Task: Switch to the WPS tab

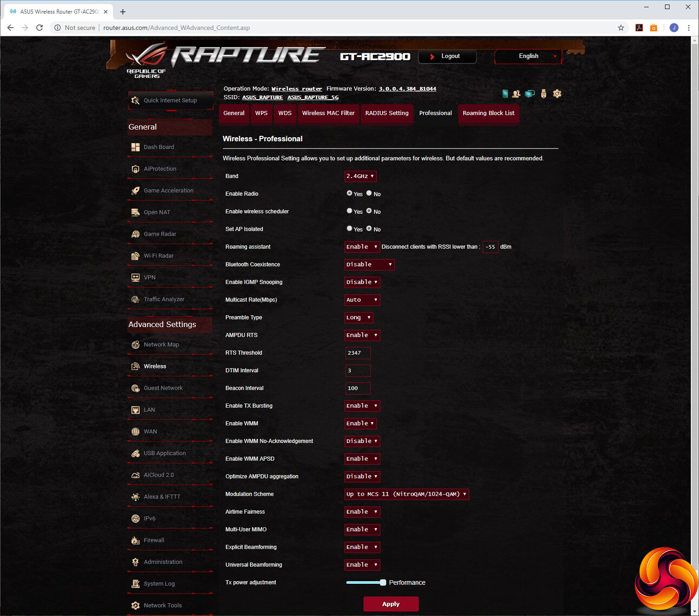Action: (261, 114)
